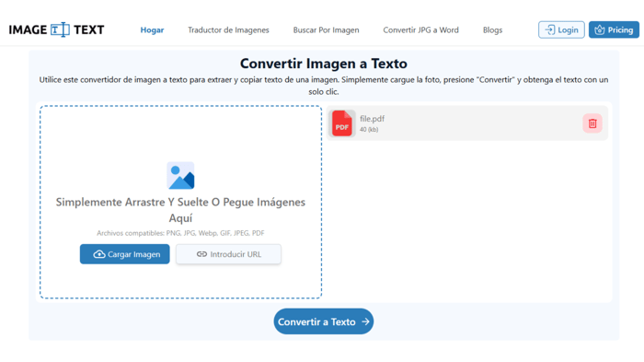Open the Pricing page
This screenshot has height=362, width=644.
coord(614,29)
